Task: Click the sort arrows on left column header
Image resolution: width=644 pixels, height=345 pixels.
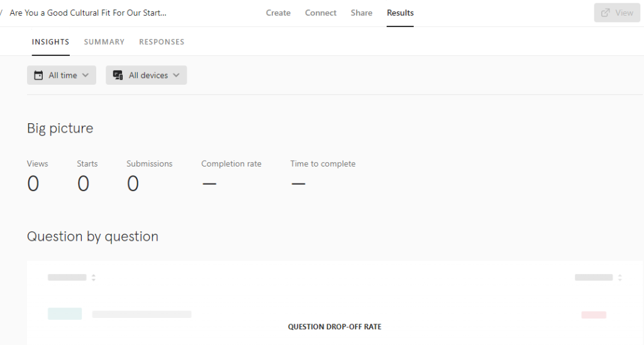Action: (94, 278)
